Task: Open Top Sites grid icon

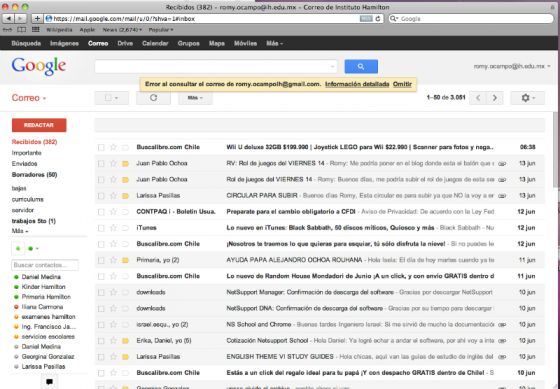Action: 36,30
